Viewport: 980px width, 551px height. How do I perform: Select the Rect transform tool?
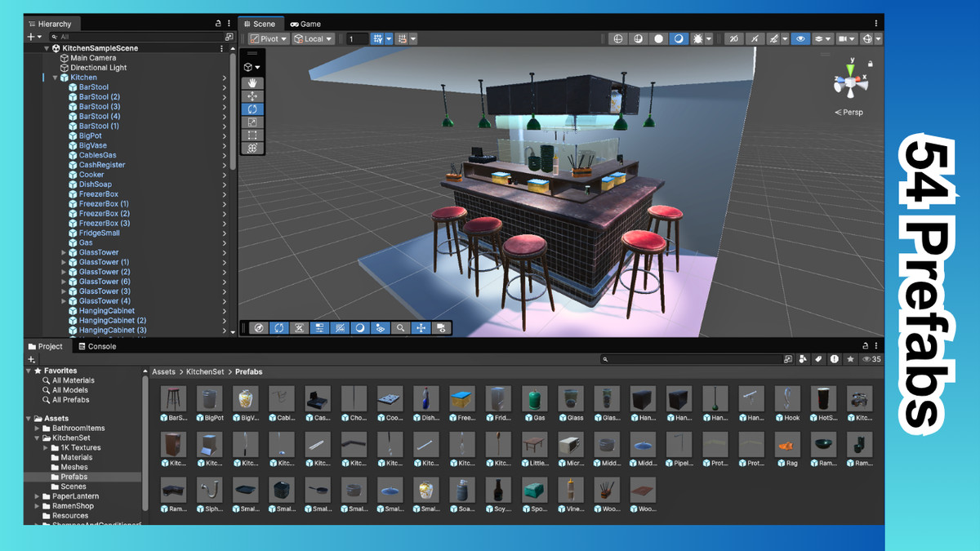[253, 136]
